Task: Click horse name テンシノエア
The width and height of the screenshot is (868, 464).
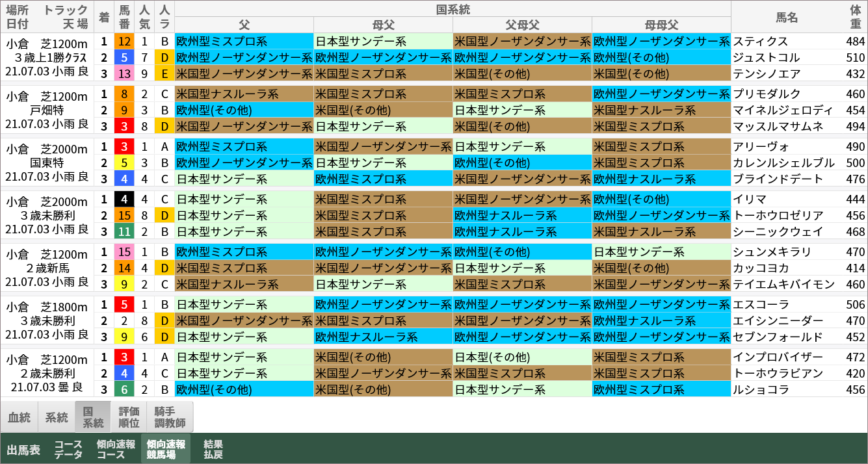Action: click(767, 73)
